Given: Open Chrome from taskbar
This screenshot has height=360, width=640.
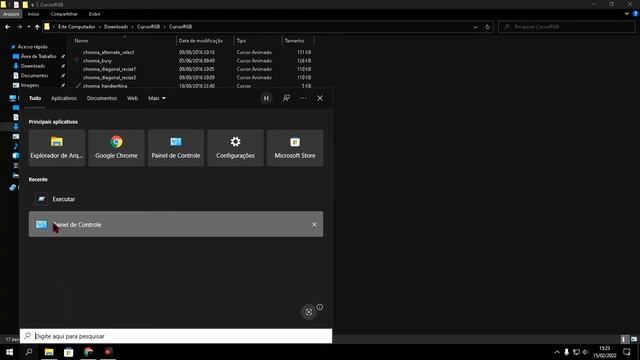Looking at the screenshot, I should click(88, 352).
